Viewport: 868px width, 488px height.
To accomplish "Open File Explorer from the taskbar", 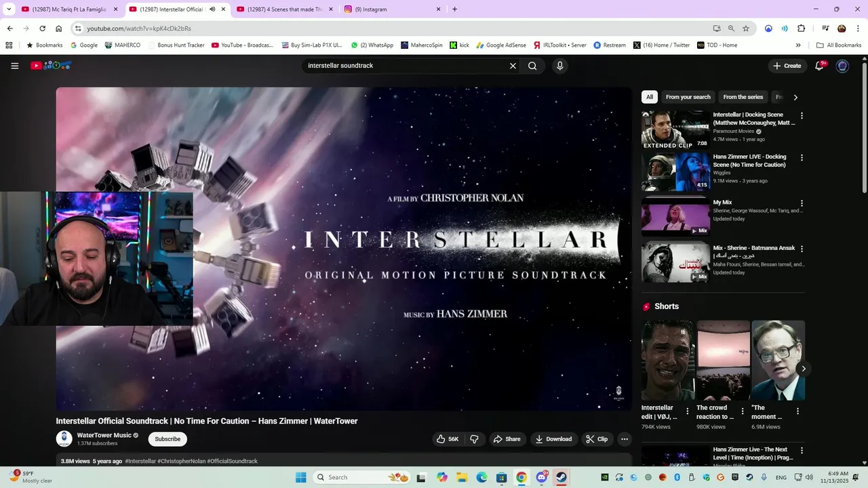I will (x=462, y=477).
